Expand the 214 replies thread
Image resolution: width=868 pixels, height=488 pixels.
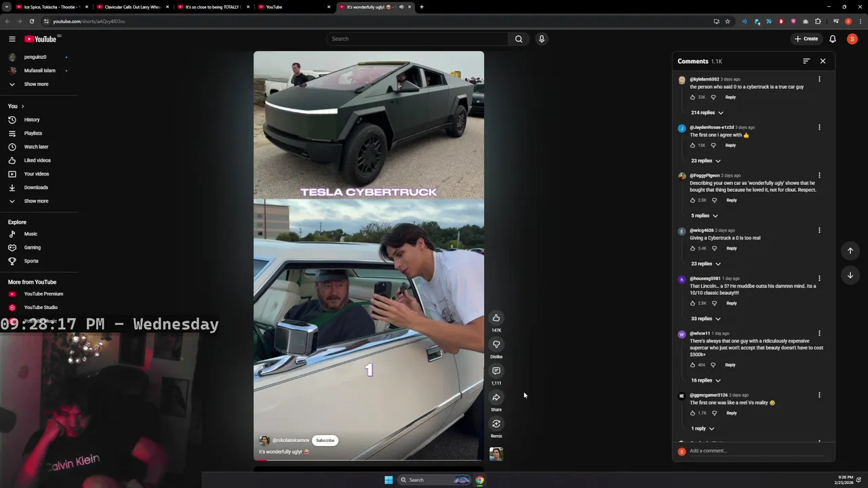707,113
